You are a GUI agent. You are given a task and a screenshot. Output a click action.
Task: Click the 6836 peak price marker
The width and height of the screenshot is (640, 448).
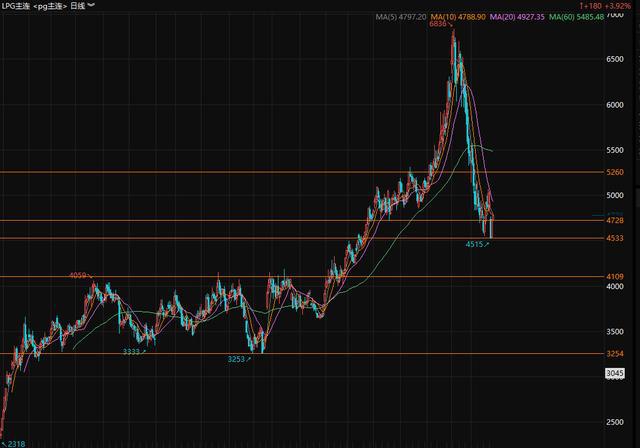click(438, 24)
